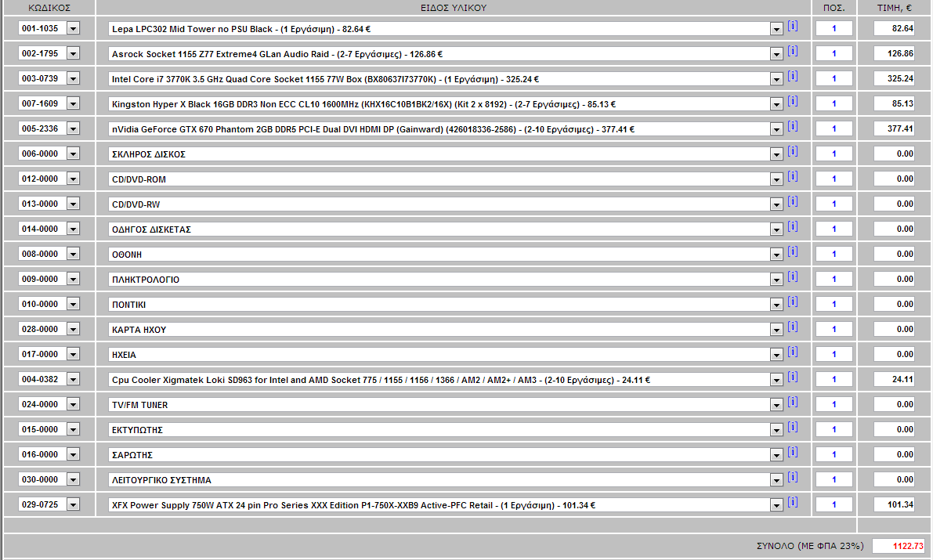Expand the ΗΧΕΙΑ item dropdown
This screenshot has width=933, height=560.
(776, 355)
